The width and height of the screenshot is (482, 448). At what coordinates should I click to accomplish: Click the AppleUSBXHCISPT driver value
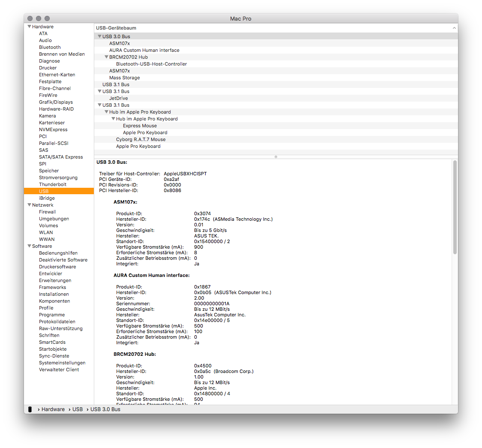click(185, 174)
